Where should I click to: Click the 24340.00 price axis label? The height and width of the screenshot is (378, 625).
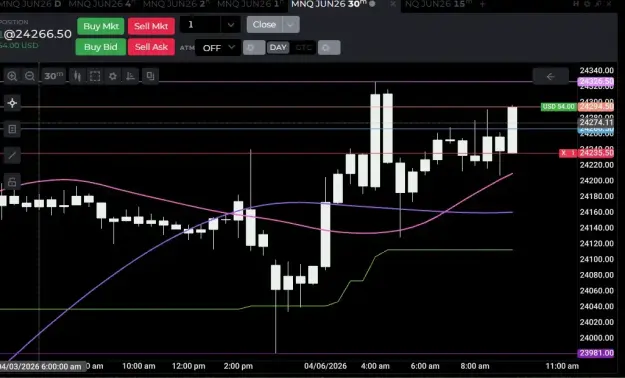(596, 71)
